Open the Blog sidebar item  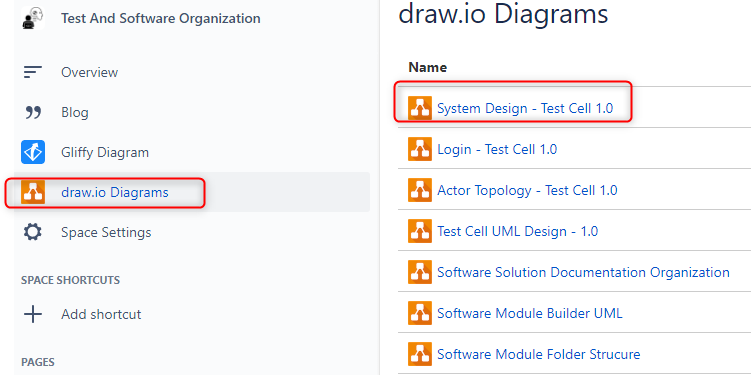tap(75, 113)
